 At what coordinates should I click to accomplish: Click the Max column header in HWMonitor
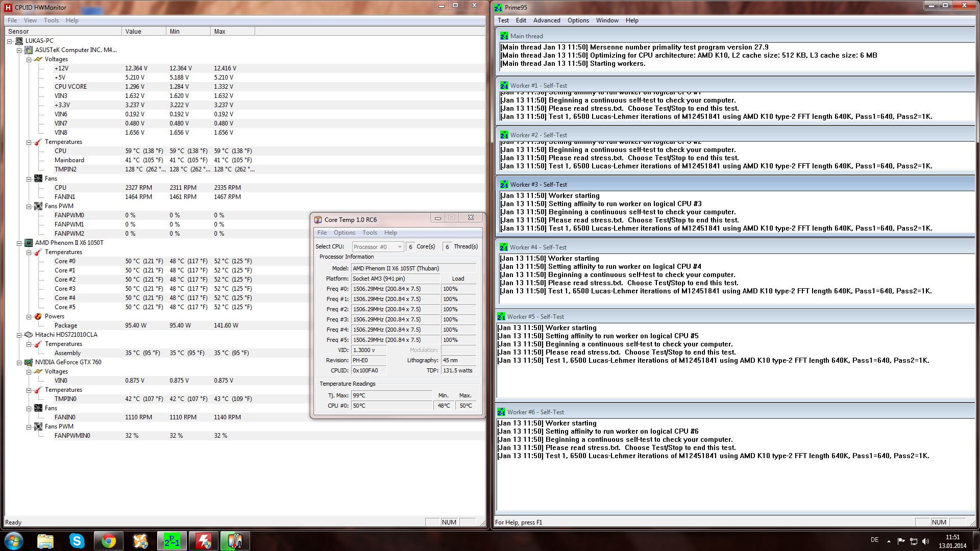click(232, 32)
